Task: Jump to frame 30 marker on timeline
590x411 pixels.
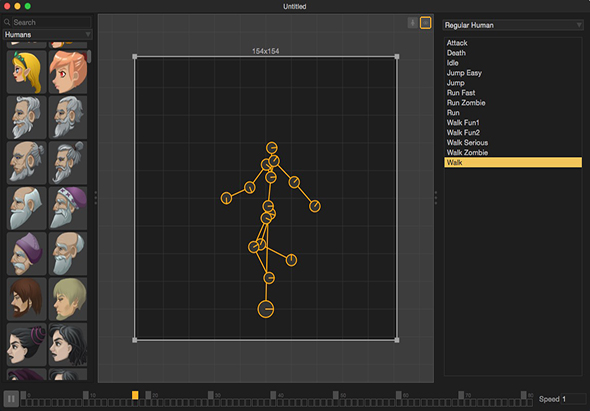Action: coord(211,395)
